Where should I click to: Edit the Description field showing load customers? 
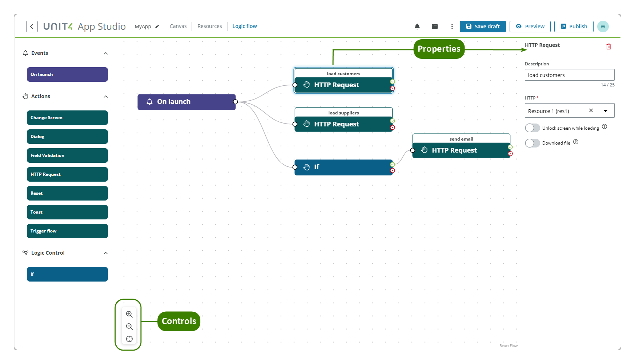569,75
